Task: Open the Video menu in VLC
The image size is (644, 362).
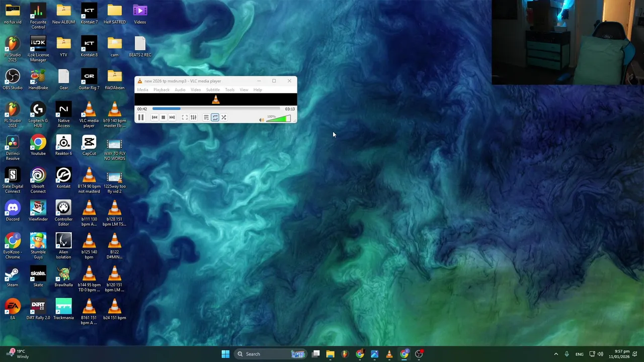Action: [196, 89]
